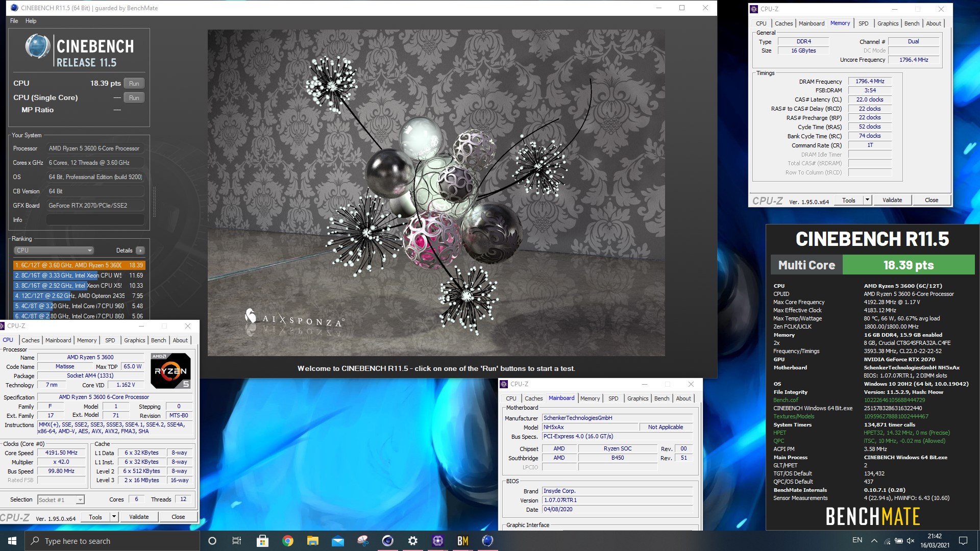Click Ryzen 5 logo in CPU-Z
The image size is (980, 551).
point(171,371)
